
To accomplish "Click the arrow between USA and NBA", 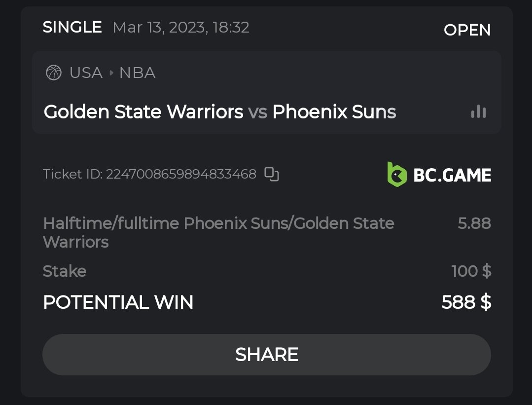I will tap(111, 73).
